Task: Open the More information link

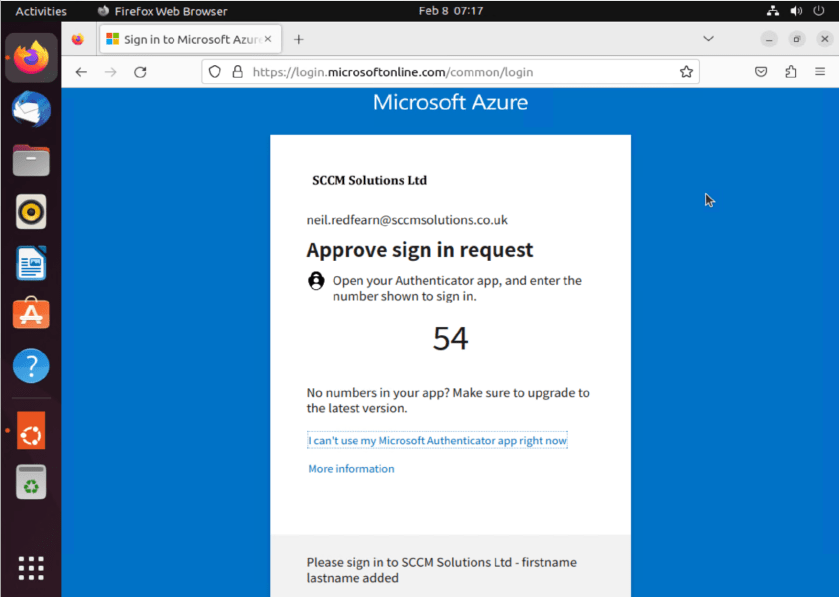Action: pos(351,468)
